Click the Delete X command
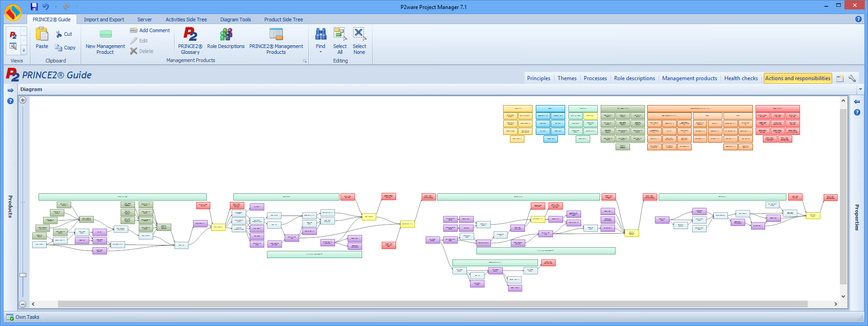The height and width of the screenshot is (326, 868). (x=142, y=51)
